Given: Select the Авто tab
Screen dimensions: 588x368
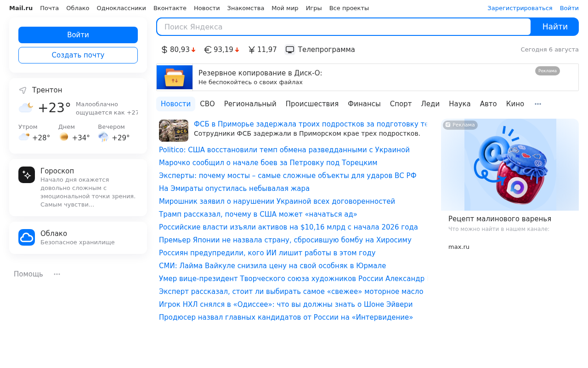Looking at the screenshot, I should [x=488, y=104].
